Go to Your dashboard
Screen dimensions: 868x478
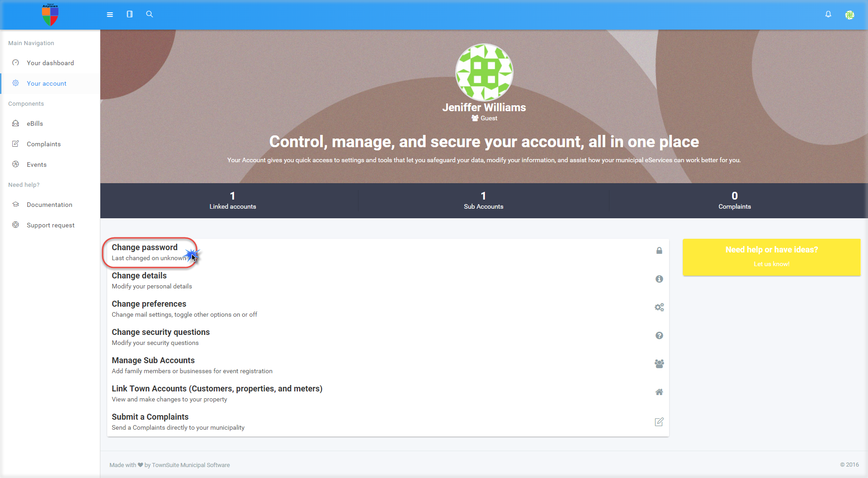point(50,63)
